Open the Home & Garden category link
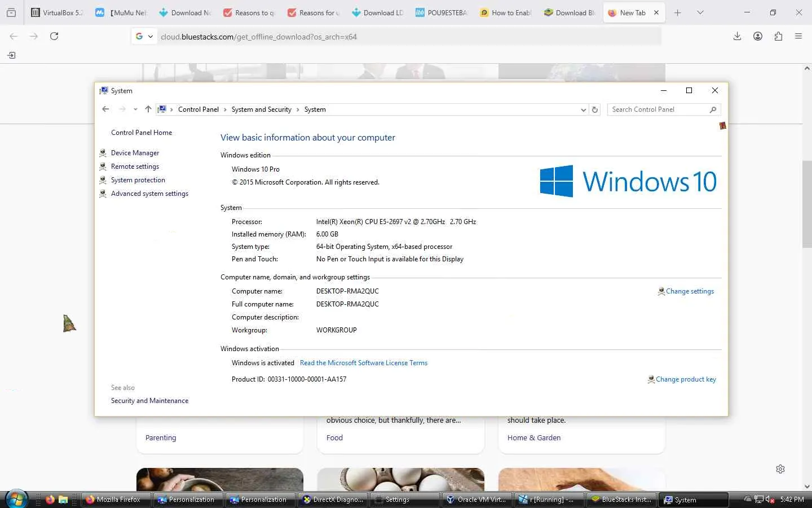Screen dimensions: 812x508 (534, 438)
